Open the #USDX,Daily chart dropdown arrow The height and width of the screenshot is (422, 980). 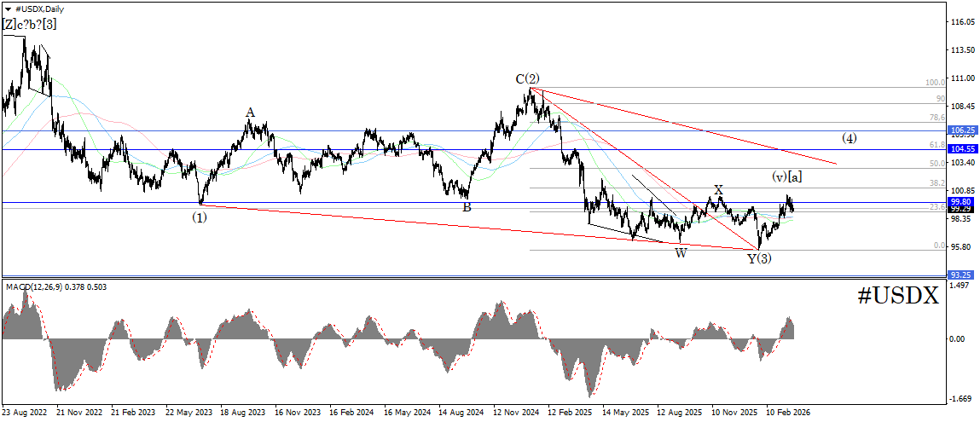click(x=7, y=9)
